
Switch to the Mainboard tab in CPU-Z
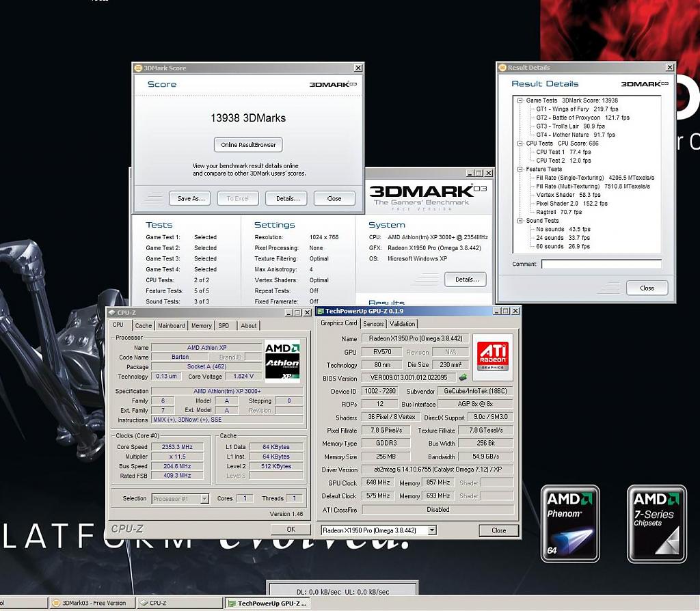point(172,326)
